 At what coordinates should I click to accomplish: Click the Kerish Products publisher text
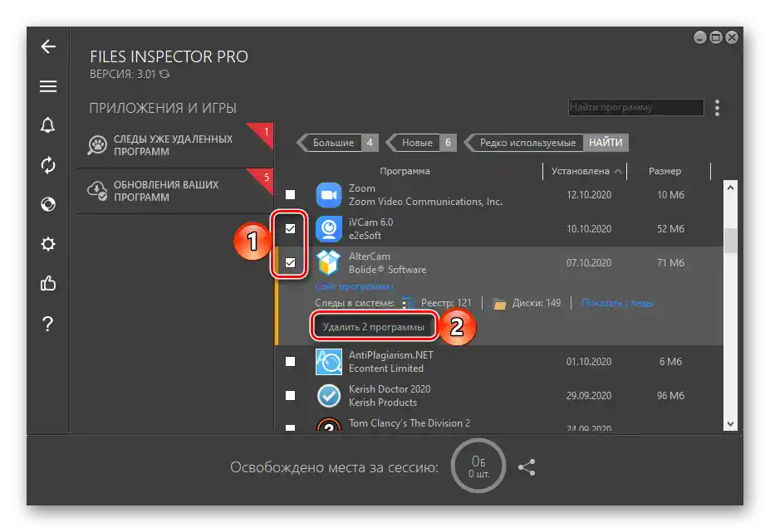pos(383,403)
